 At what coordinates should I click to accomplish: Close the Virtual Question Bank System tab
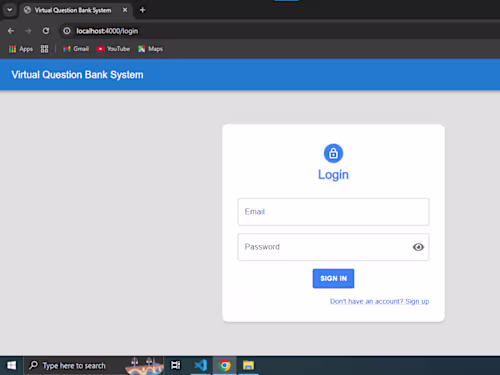[x=125, y=10]
